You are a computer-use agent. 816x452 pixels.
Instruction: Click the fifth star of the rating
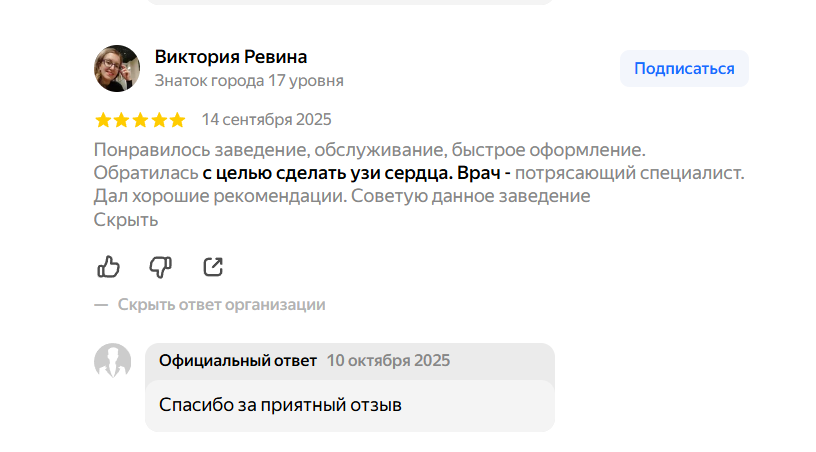[177, 120]
